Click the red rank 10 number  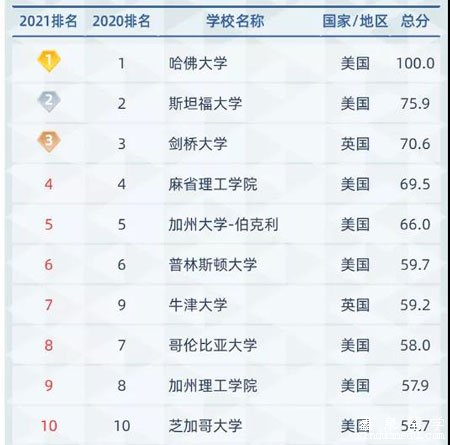click(49, 426)
